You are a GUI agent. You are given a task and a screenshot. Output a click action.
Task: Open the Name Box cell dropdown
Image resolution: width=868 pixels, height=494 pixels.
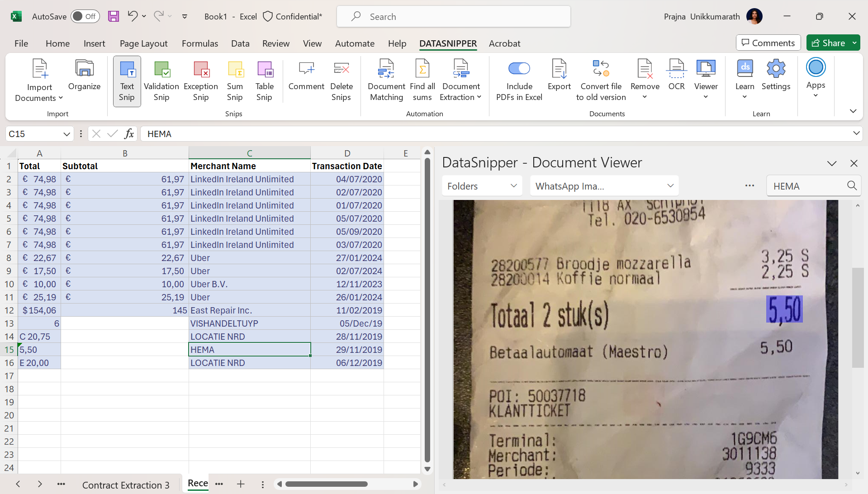click(x=66, y=134)
